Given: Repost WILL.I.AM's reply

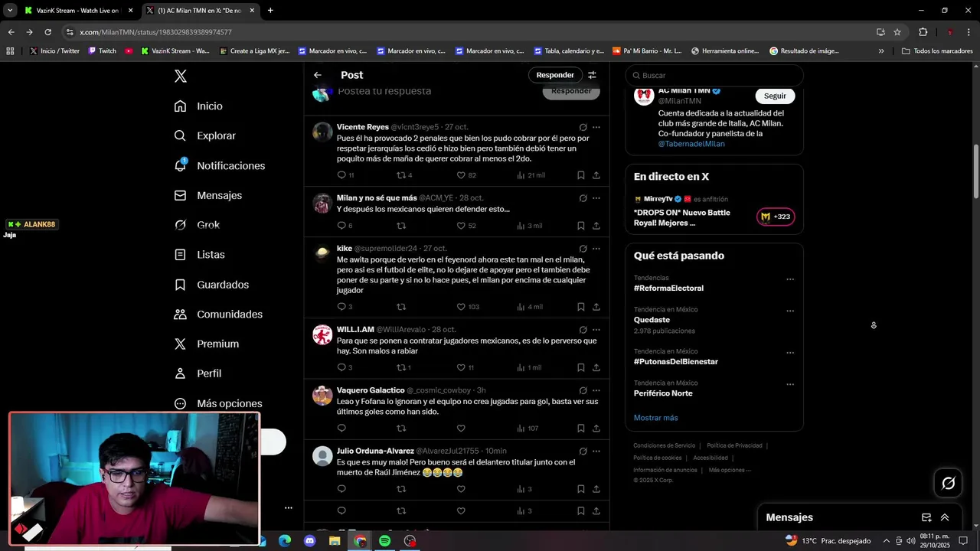Looking at the screenshot, I should (400, 367).
